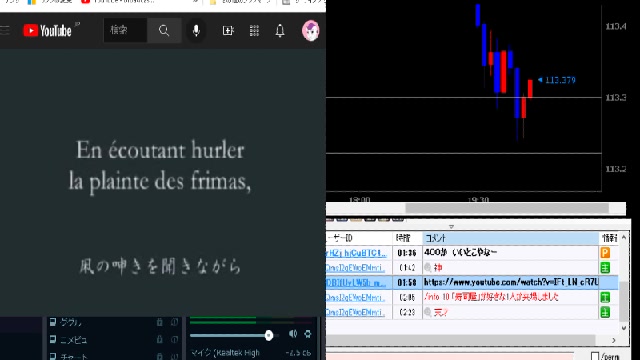Viewport: 640px width, 360px height.
Task: Start voice search with microphone icon
Action: (x=196, y=31)
